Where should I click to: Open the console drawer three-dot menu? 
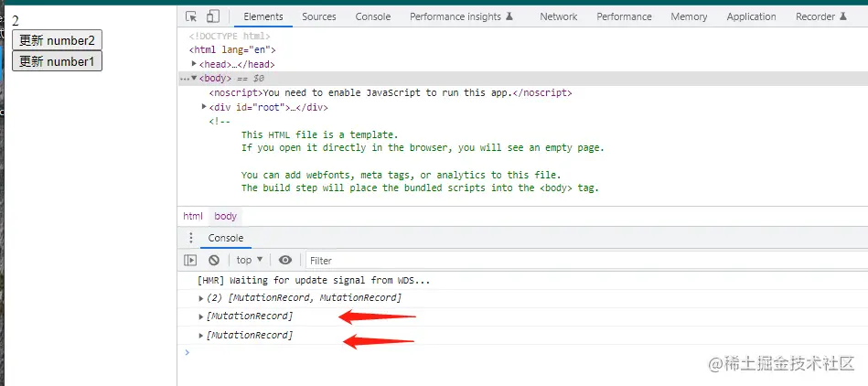tap(191, 238)
